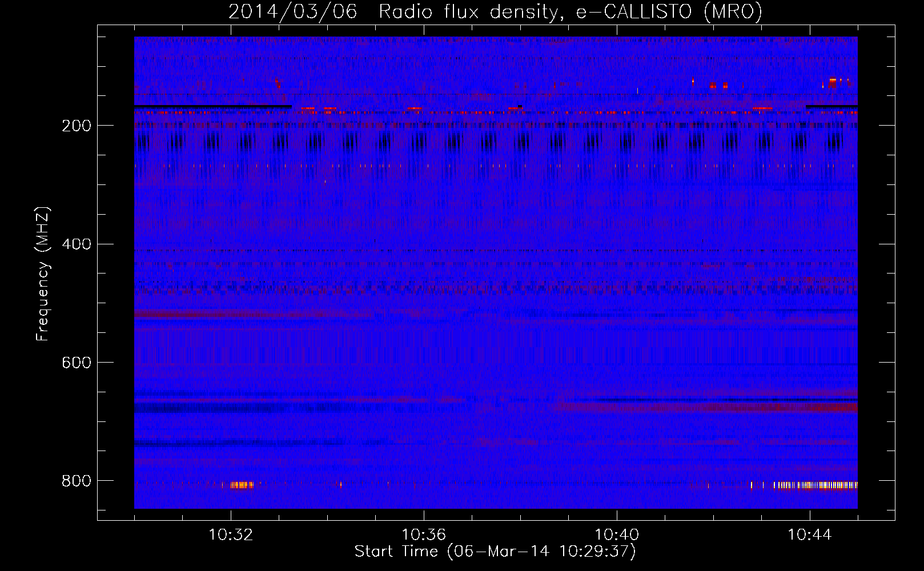
Task: Click the 400 frequency tick label
Action: (x=77, y=244)
